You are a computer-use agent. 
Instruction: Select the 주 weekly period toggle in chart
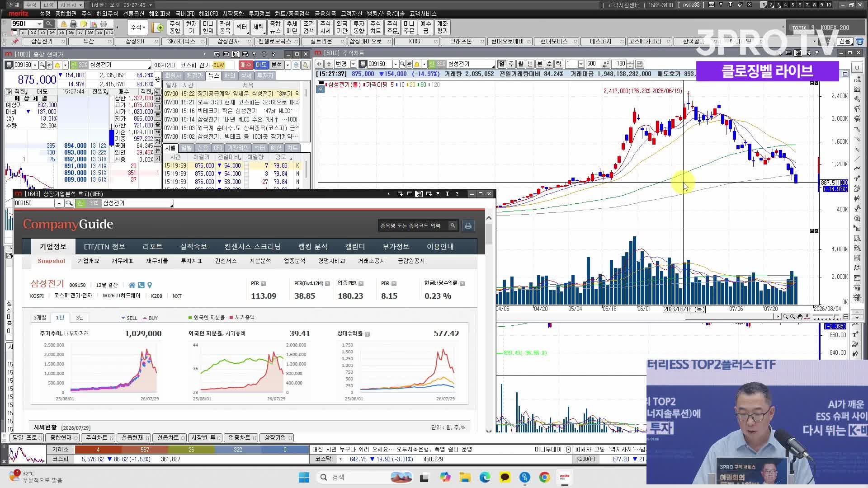coord(511,64)
